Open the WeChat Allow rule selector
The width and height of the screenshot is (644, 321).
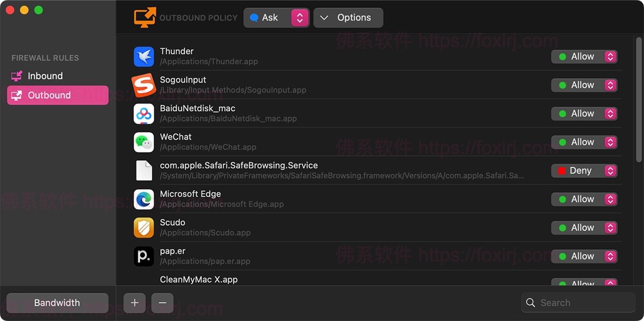584,142
